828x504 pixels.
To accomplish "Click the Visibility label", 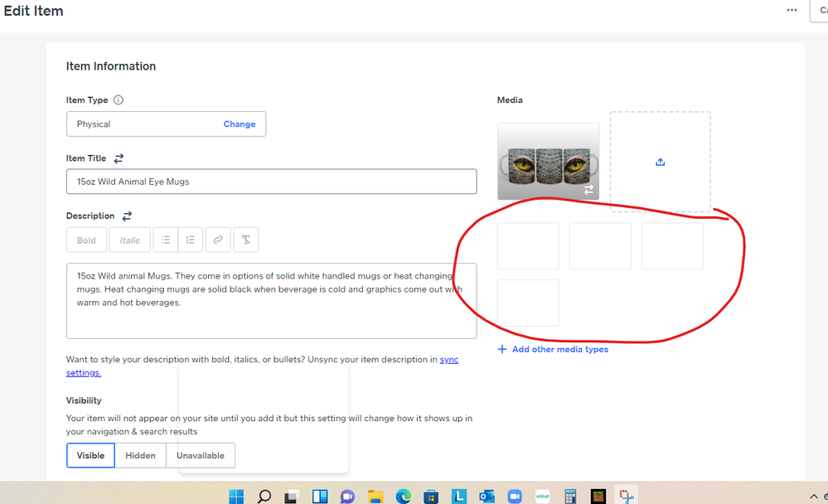I will click(x=84, y=400).
